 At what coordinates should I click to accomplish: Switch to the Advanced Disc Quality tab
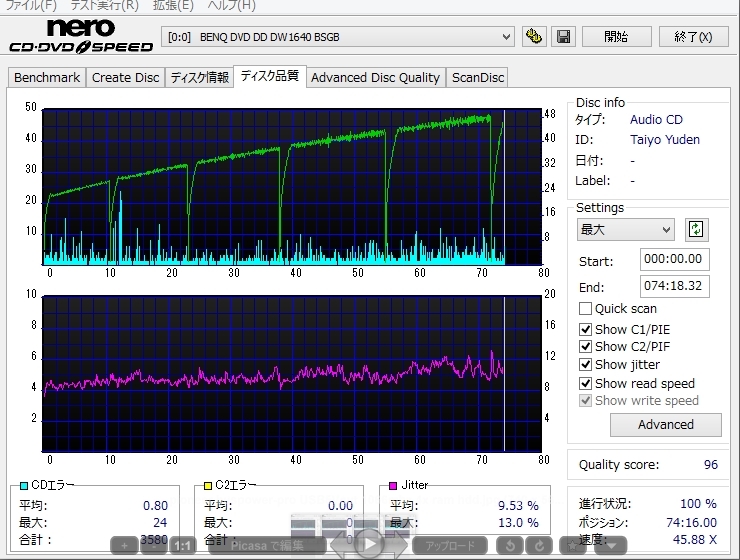(x=375, y=77)
